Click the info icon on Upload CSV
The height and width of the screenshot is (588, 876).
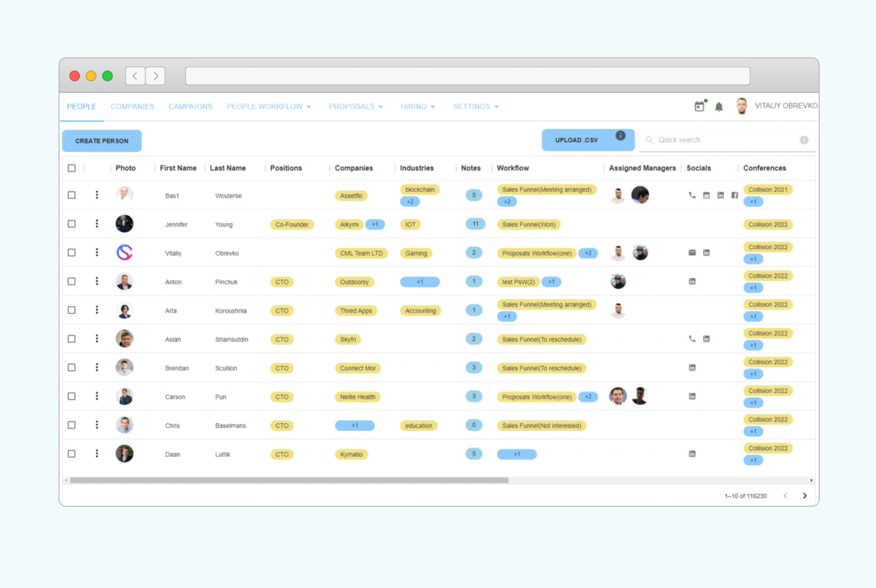[620, 135]
